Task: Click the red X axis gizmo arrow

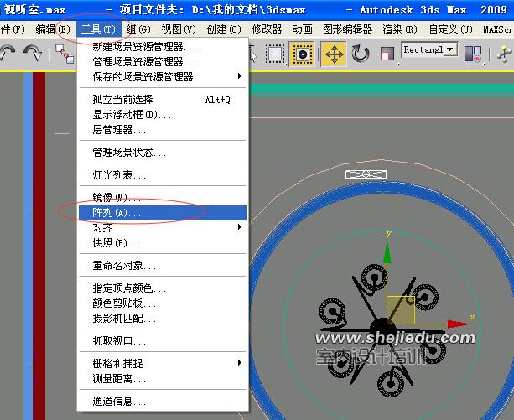Action: tap(459, 324)
